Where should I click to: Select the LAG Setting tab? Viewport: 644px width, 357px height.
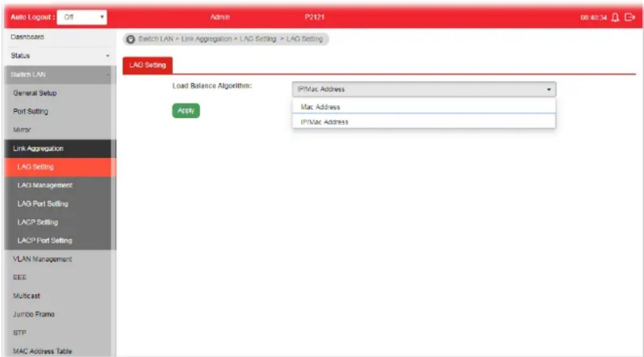(148, 65)
